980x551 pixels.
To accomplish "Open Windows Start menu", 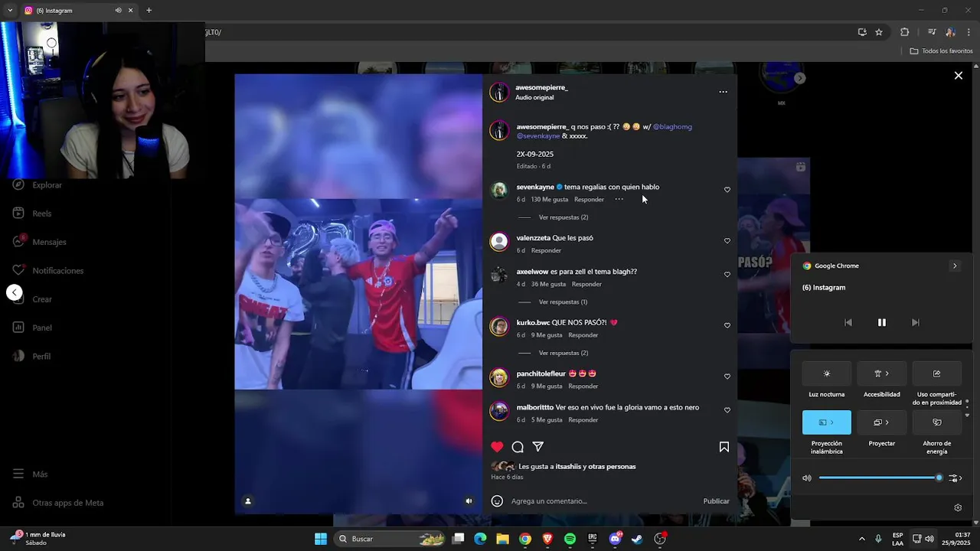I will click(321, 539).
